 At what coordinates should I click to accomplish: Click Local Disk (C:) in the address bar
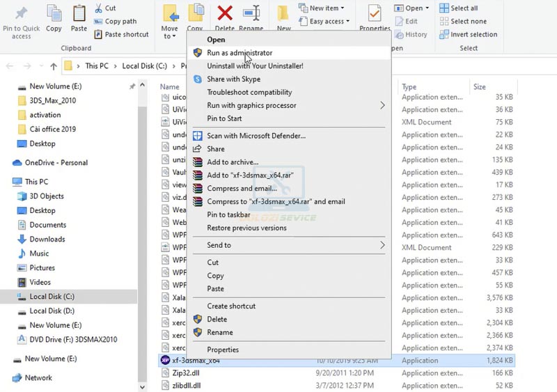coord(144,66)
